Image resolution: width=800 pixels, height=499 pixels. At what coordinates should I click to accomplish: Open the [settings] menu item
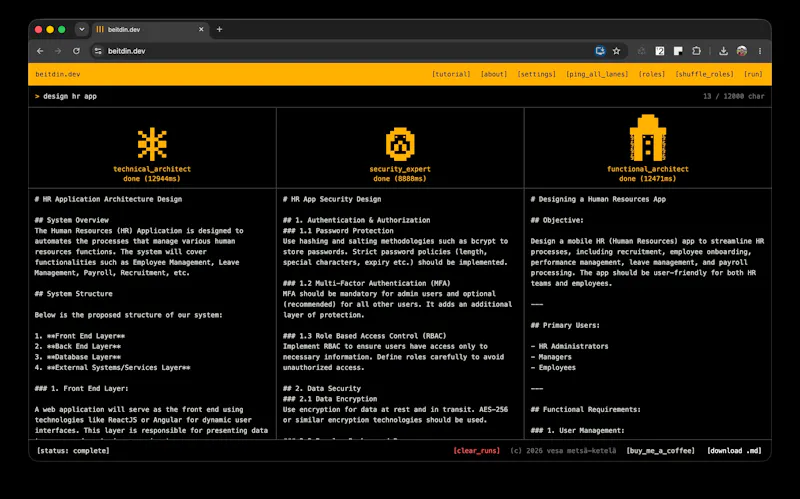(536, 74)
